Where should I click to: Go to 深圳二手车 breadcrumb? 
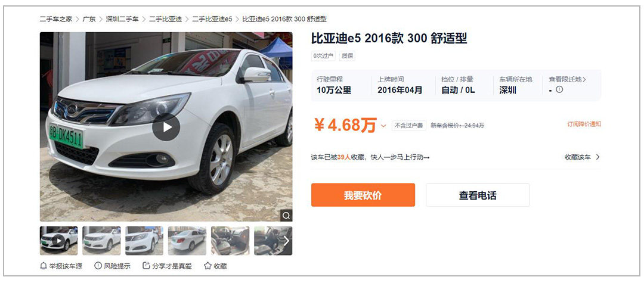(122, 19)
